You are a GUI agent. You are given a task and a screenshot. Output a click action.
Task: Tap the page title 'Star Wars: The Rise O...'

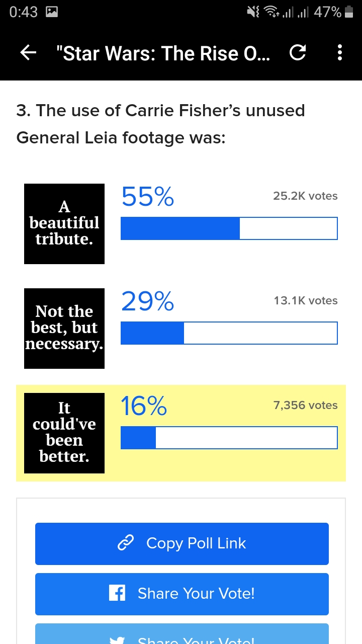coord(163,53)
